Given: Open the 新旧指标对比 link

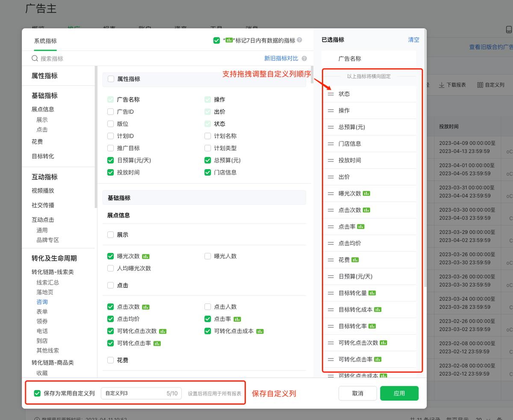Looking at the screenshot, I should coord(281,59).
